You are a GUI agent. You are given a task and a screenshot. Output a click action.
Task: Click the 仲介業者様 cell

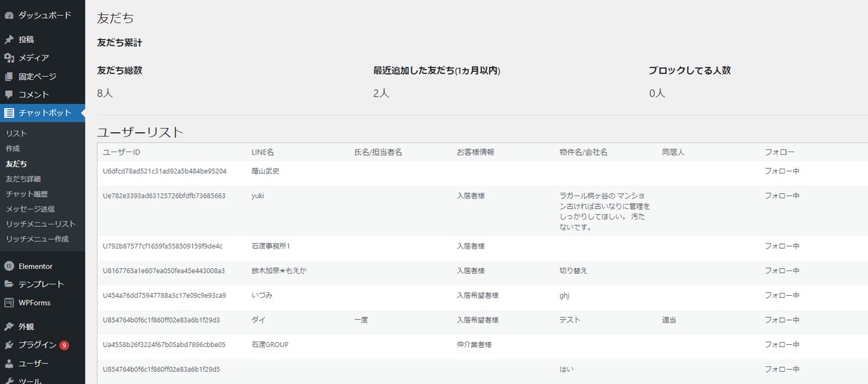[x=474, y=345]
